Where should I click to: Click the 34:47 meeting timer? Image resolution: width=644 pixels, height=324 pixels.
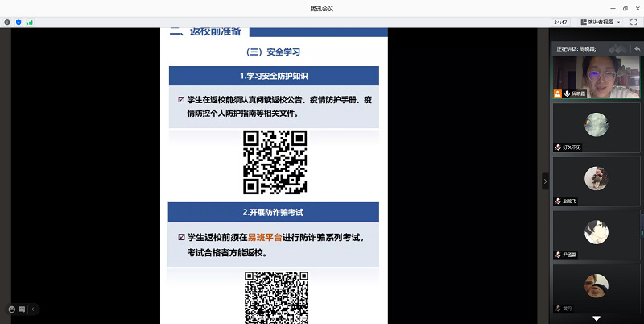(560, 23)
